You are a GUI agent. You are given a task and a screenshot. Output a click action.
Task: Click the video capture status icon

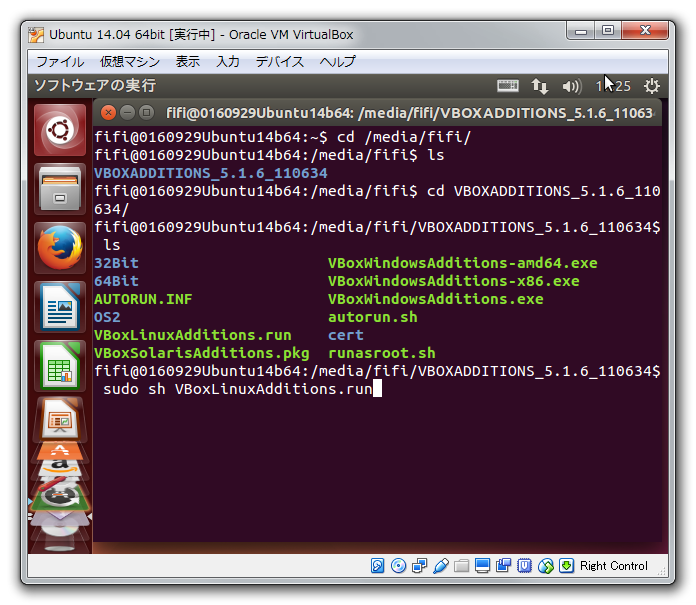pyautogui.click(x=503, y=566)
